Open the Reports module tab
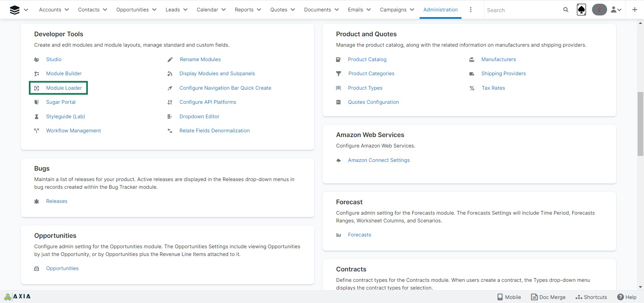 (244, 10)
